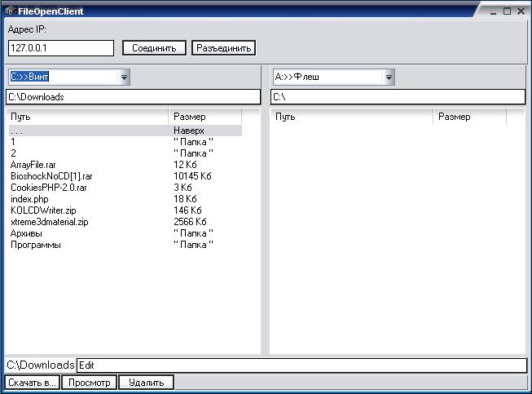Viewport: 532px width, 394px height.
Task: Click the Скачать в... button
Action: coord(33,383)
